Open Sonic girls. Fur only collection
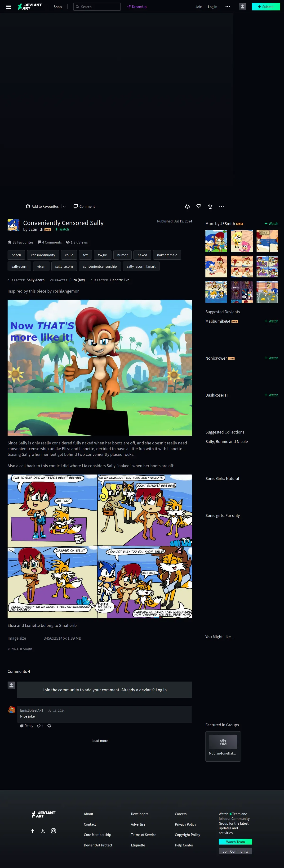The image size is (284, 868). tap(222, 516)
